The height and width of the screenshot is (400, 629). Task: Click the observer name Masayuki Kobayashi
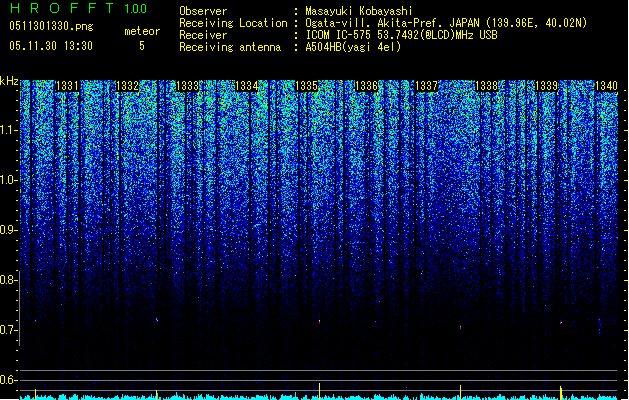[359, 11]
